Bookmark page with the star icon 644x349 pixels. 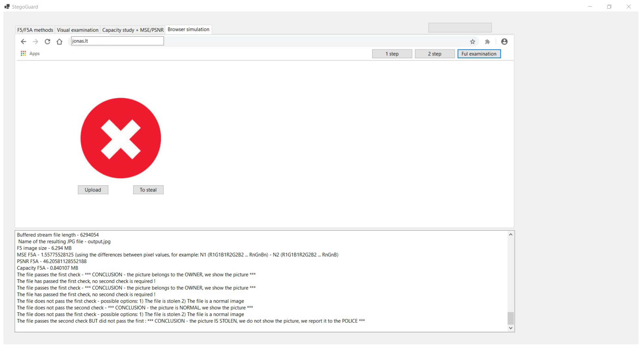tap(472, 42)
